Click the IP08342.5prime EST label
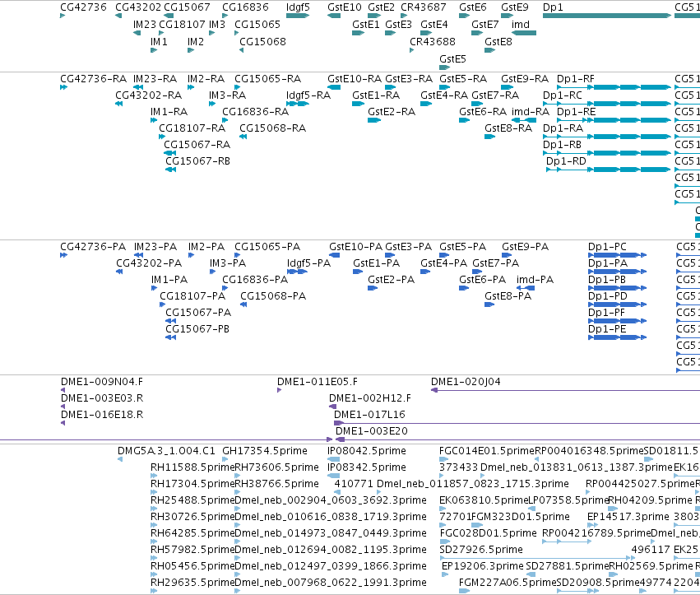 click(x=367, y=467)
